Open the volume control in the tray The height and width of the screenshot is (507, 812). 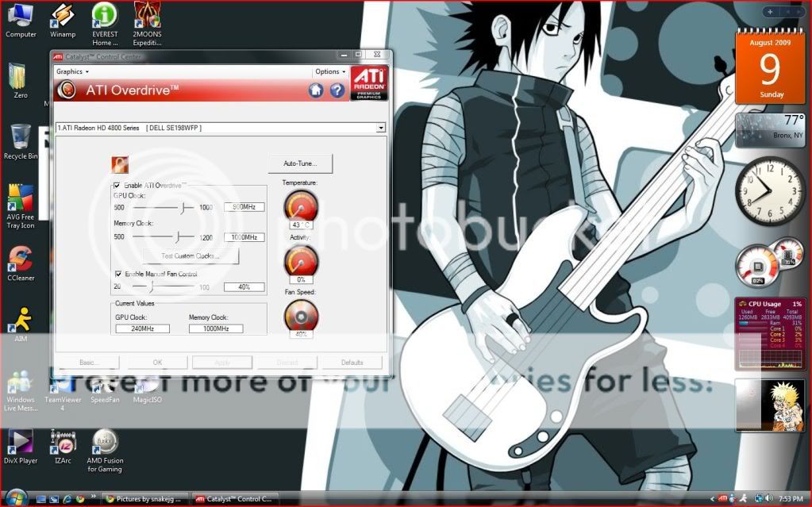[x=770, y=499]
